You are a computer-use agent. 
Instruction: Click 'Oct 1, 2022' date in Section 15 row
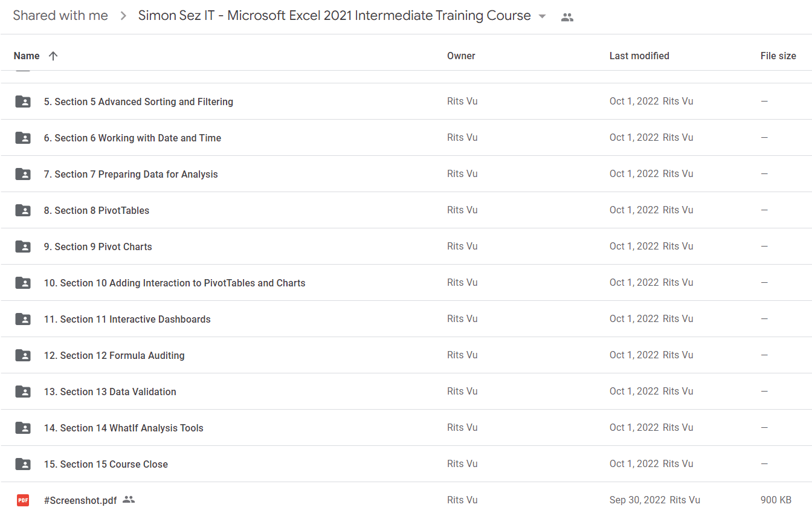coord(634,464)
